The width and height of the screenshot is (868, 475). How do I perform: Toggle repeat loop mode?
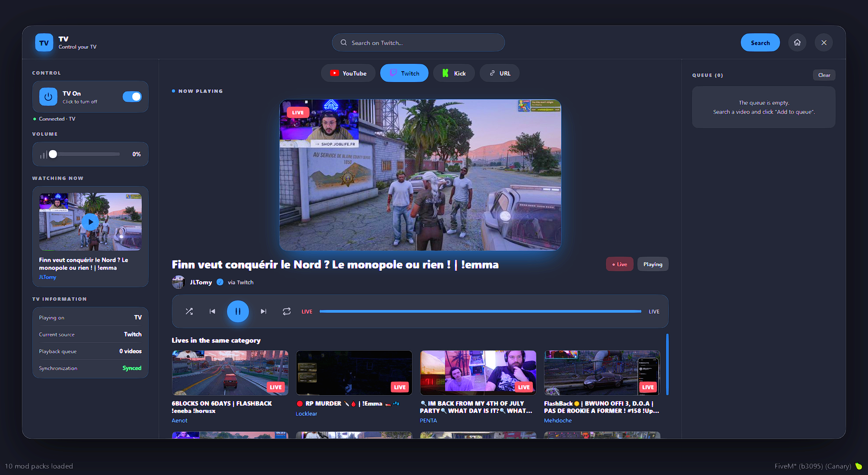(x=287, y=311)
